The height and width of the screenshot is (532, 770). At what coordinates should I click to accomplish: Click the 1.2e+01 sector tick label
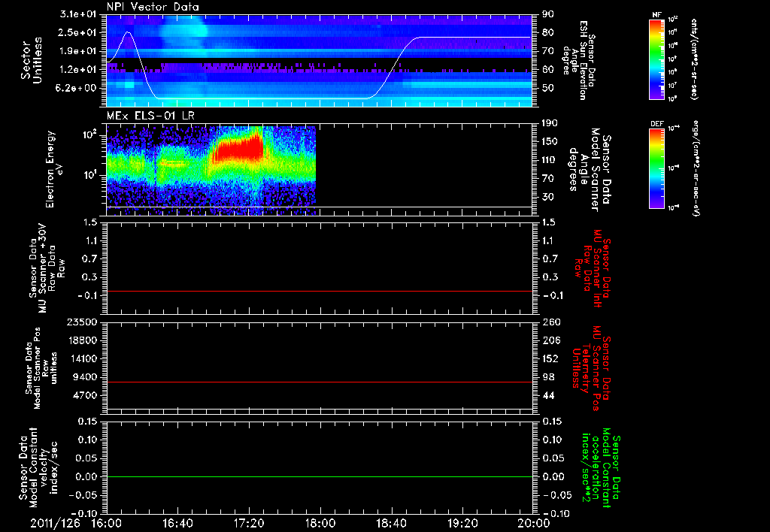click(x=78, y=69)
